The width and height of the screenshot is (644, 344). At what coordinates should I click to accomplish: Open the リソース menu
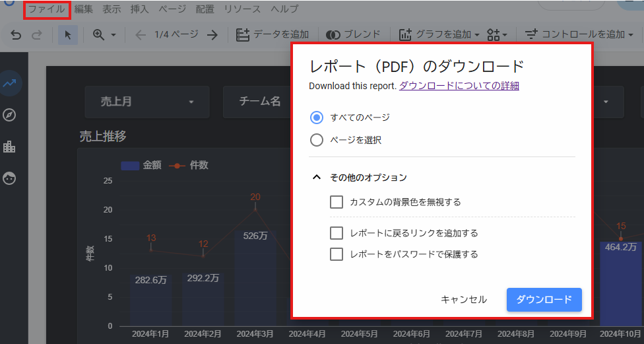[241, 9]
